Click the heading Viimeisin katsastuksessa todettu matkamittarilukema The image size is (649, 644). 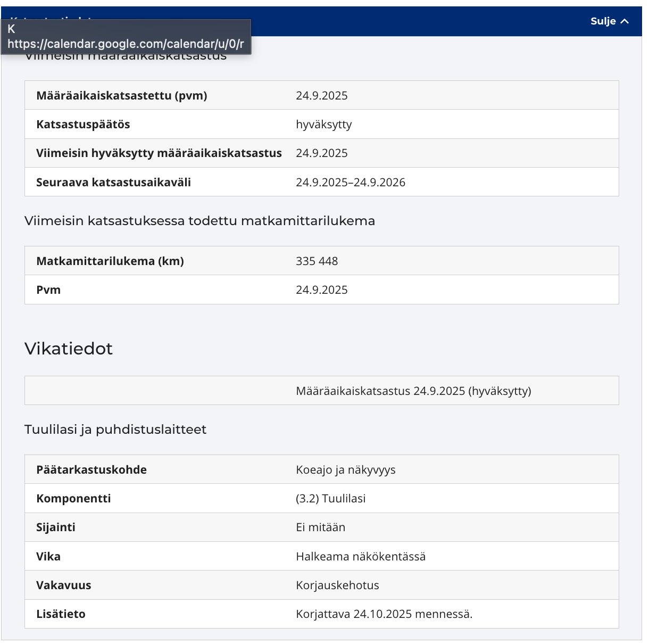pyautogui.click(x=199, y=221)
